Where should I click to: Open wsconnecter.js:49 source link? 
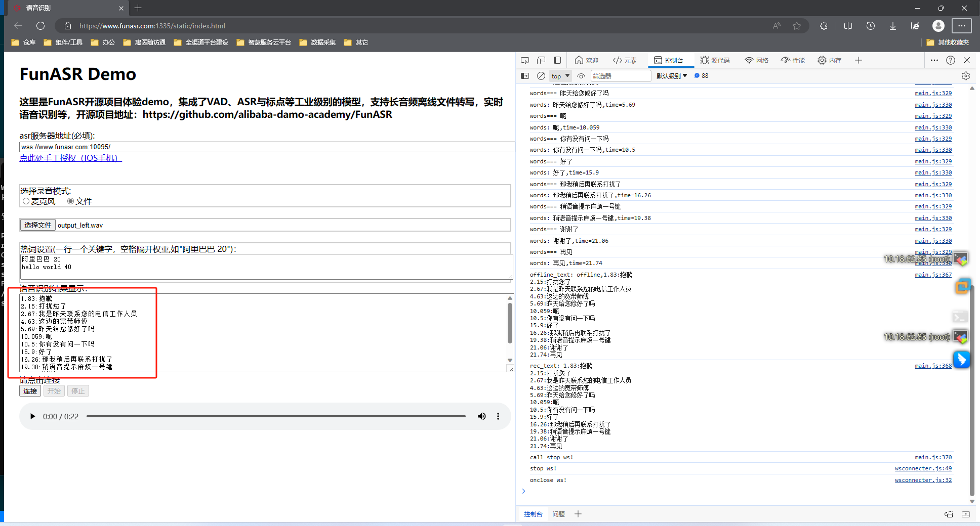[x=923, y=468]
